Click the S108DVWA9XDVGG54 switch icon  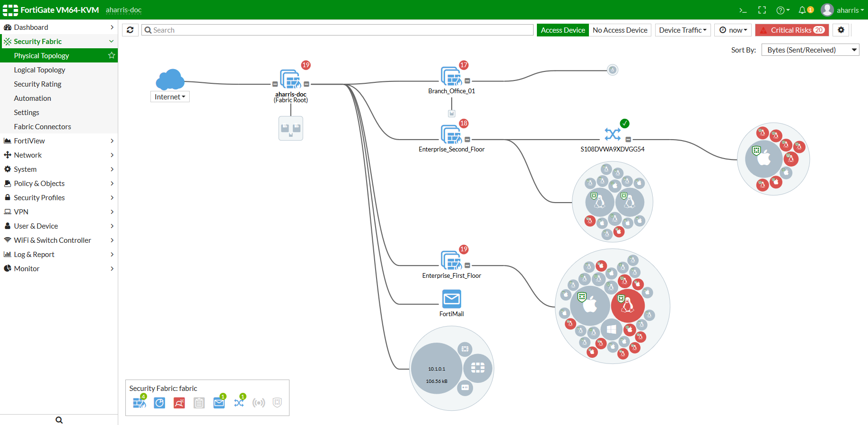[x=613, y=134]
